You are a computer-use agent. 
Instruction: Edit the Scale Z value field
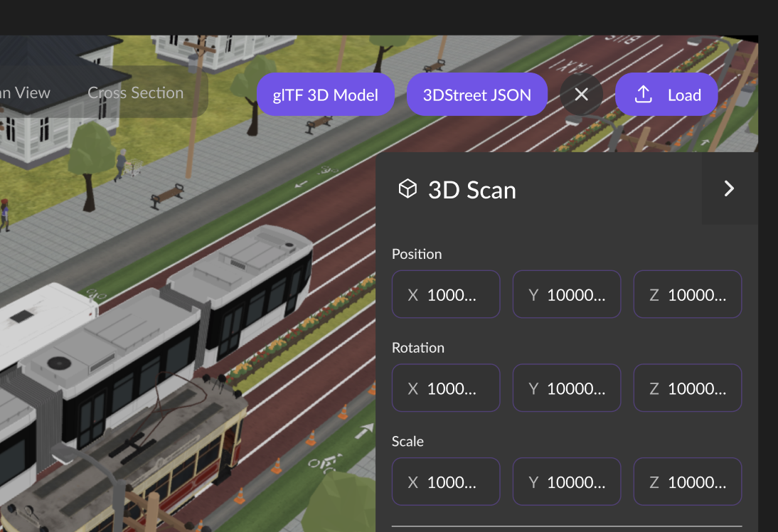[x=687, y=482]
